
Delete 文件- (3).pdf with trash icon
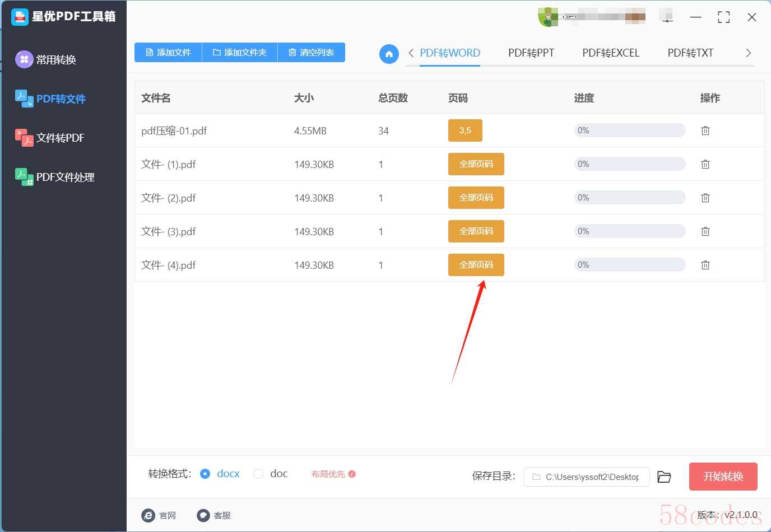(705, 231)
